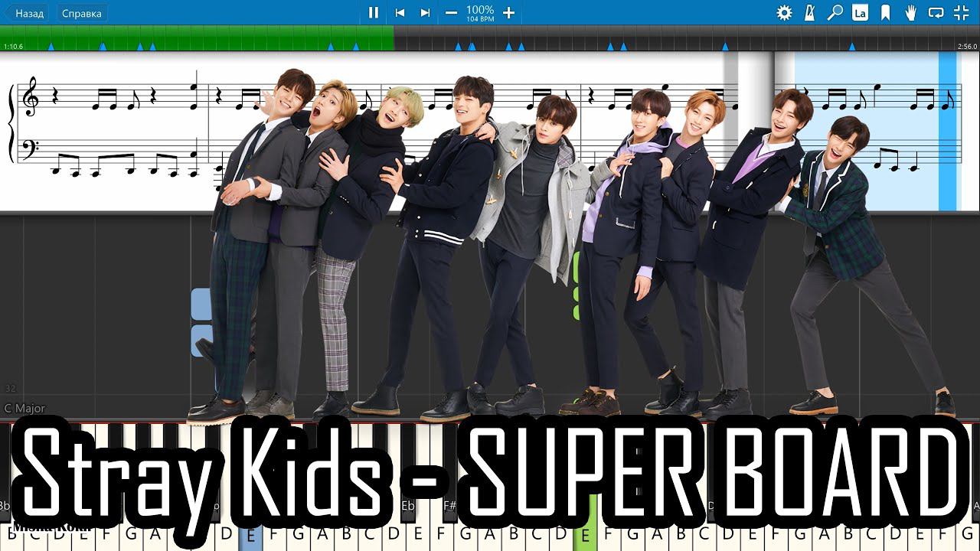Image resolution: width=980 pixels, height=551 pixels.
Task: Decrease the playback speed with minus
Action: click(451, 12)
